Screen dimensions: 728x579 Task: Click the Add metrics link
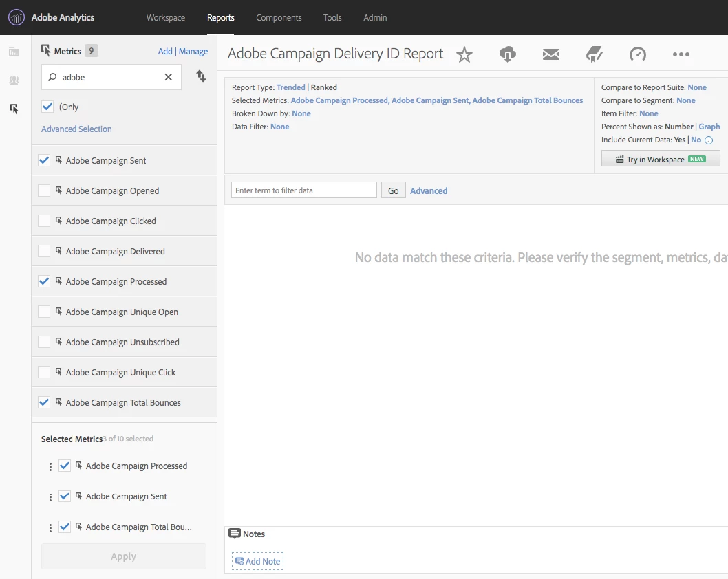(165, 51)
